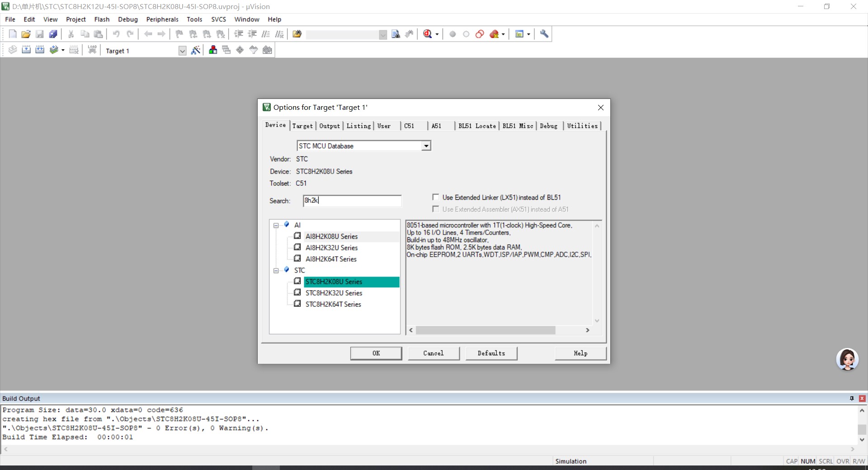The width and height of the screenshot is (868, 470).
Task: Open the Project menu
Action: point(75,19)
